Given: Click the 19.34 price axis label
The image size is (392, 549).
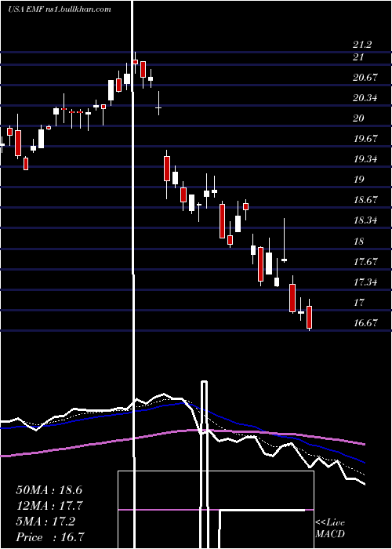Looking at the screenshot, I should click(365, 159).
